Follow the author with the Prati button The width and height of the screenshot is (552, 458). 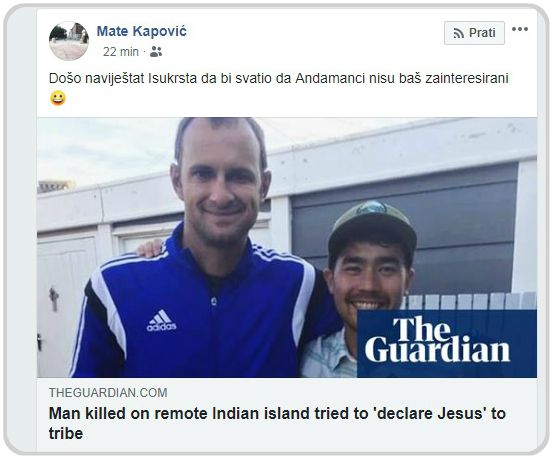pyautogui.click(x=474, y=33)
